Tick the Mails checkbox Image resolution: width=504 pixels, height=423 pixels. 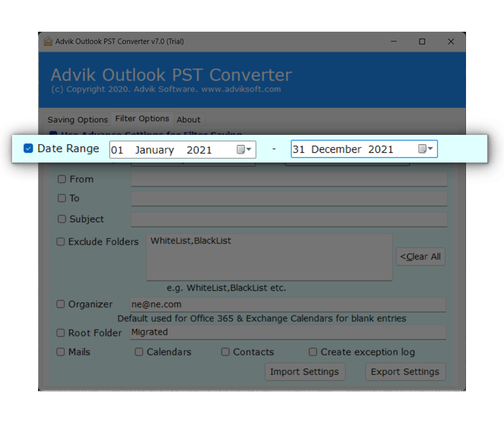60,352
